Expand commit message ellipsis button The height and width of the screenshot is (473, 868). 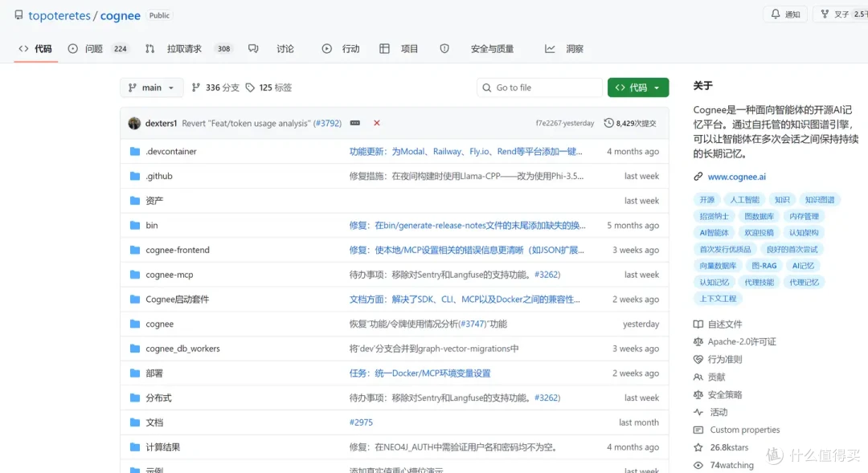[355, 123]
